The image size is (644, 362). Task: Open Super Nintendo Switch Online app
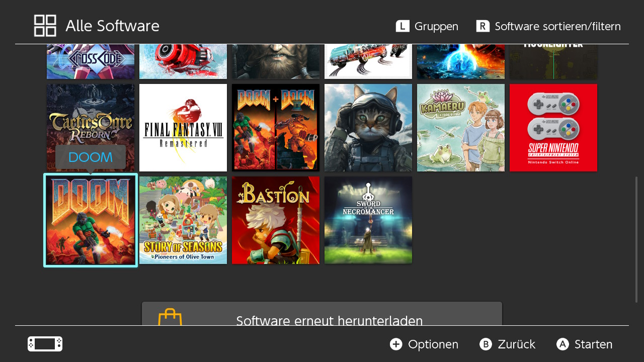coord(553,128)
